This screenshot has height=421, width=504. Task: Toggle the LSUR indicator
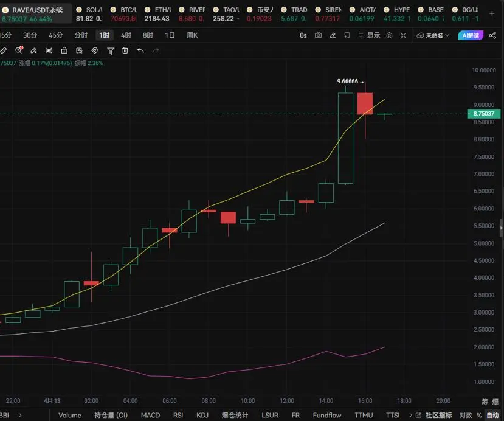(270, 415)
